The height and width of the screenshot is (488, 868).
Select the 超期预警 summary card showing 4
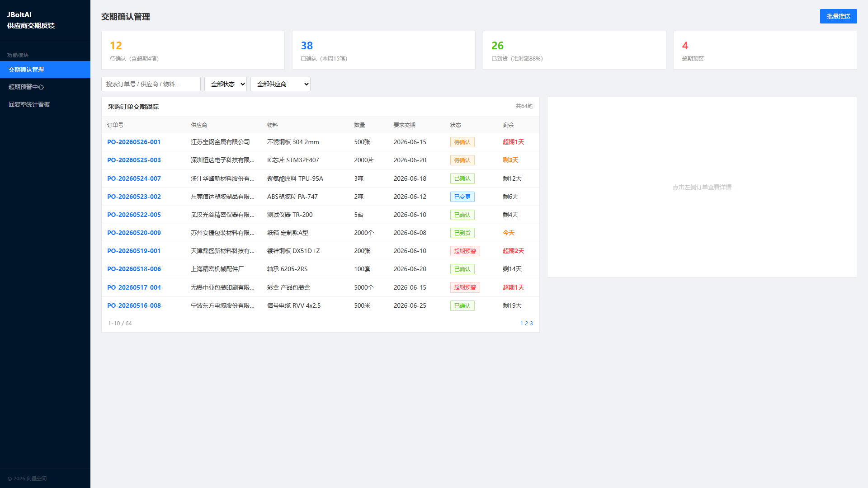(x=765, y=50)
